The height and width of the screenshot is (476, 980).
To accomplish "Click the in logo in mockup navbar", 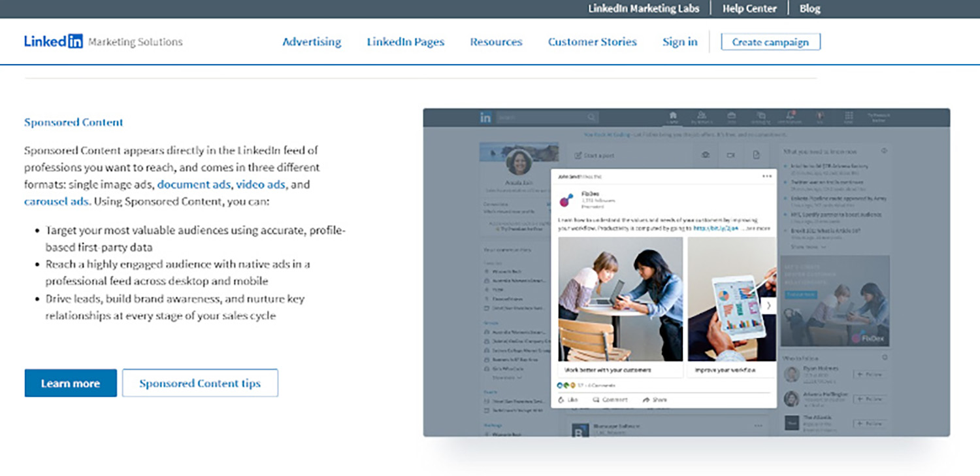I will (x=485, y=118).
